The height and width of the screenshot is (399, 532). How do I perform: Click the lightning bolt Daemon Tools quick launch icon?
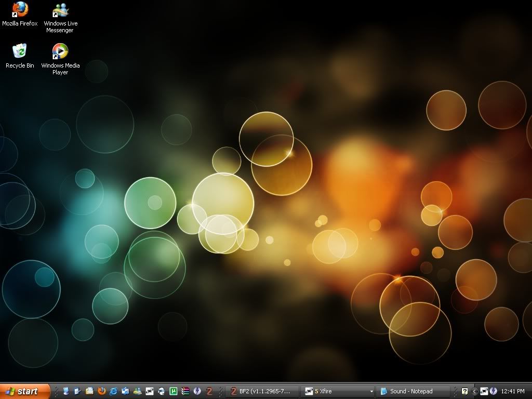coord(197,391)
